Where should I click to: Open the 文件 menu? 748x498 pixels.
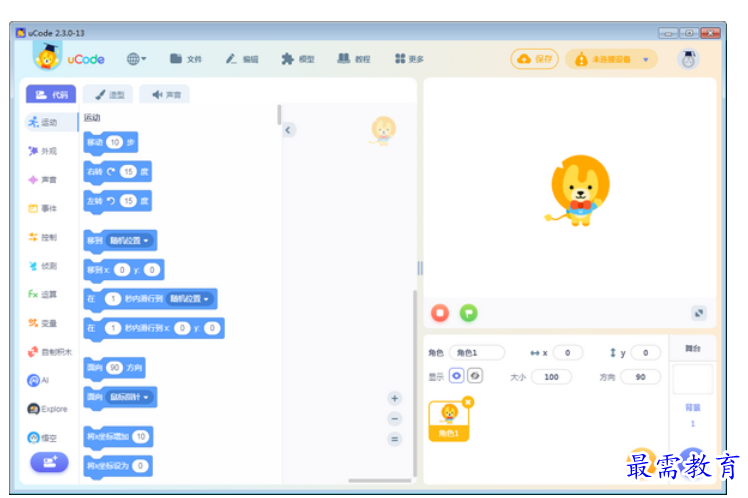point(186,59)
